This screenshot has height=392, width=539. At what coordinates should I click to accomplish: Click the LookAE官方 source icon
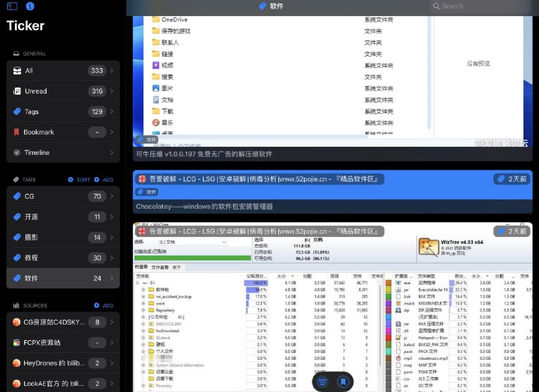16,383
